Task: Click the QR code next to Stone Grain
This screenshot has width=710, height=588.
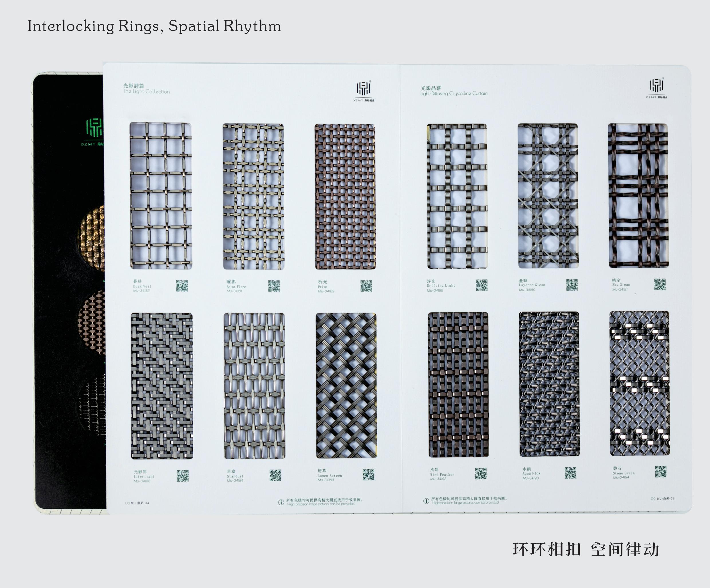Action: point(661,472)
